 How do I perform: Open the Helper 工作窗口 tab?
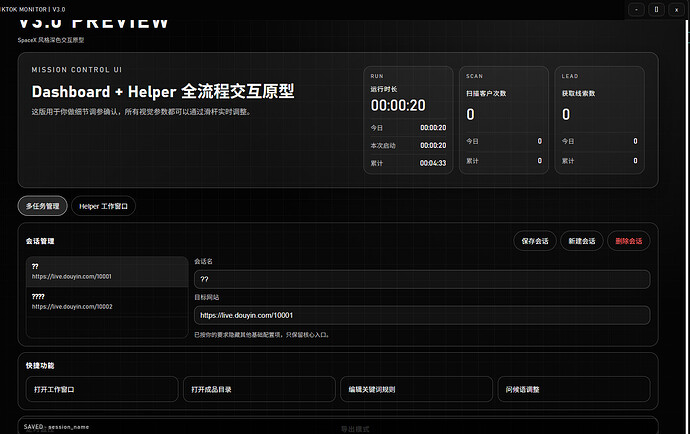coord(103,206)
